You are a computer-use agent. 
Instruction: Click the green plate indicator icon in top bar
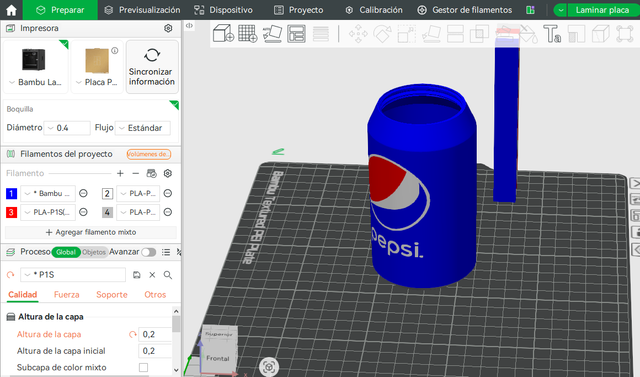(530, 10)
